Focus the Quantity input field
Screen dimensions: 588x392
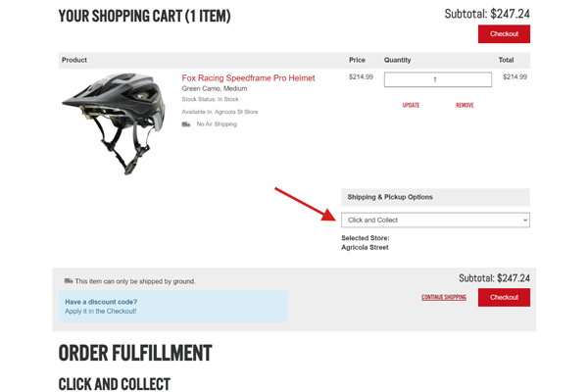point(437,79)
